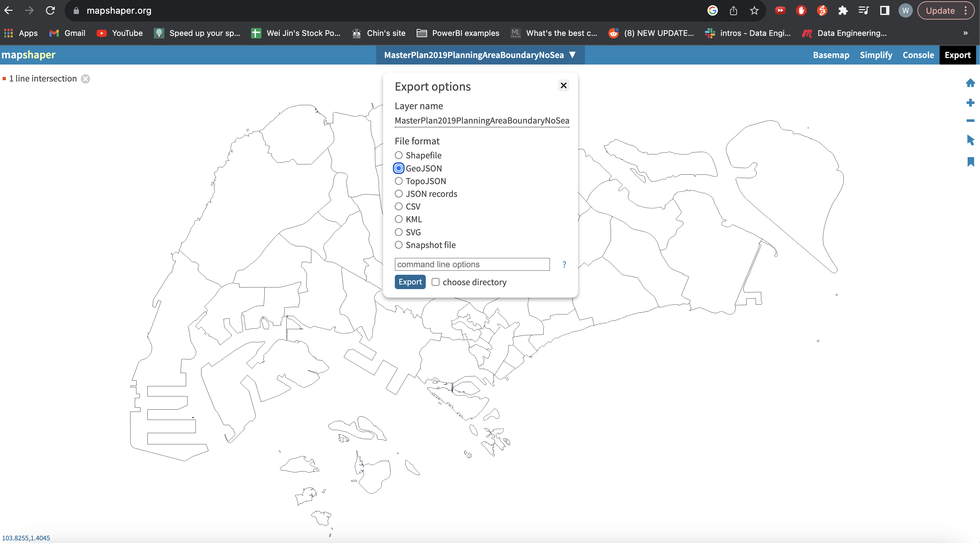This screenshot has width=980, height=543.
Task: Click the Simplify tool in the toolbar
Action: tap(876, 55)
